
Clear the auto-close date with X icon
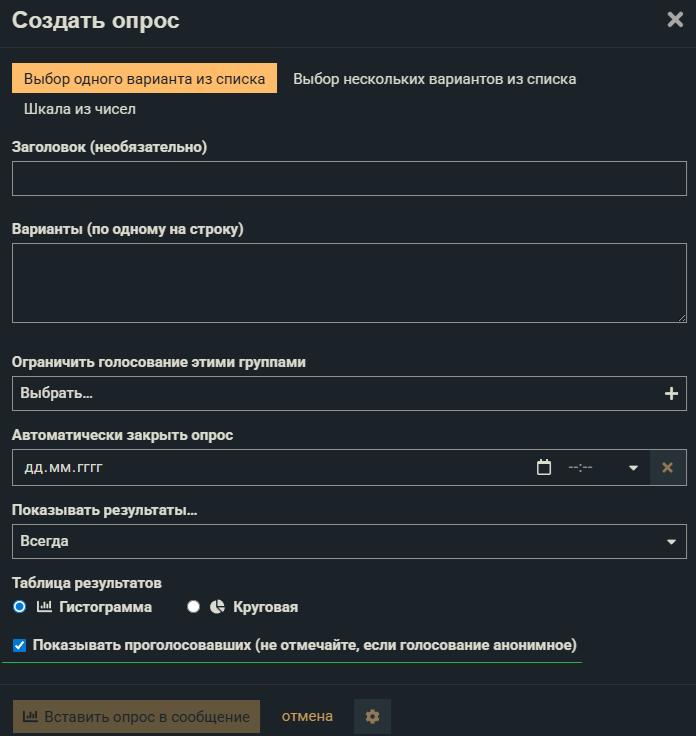(x=668, y=467)
